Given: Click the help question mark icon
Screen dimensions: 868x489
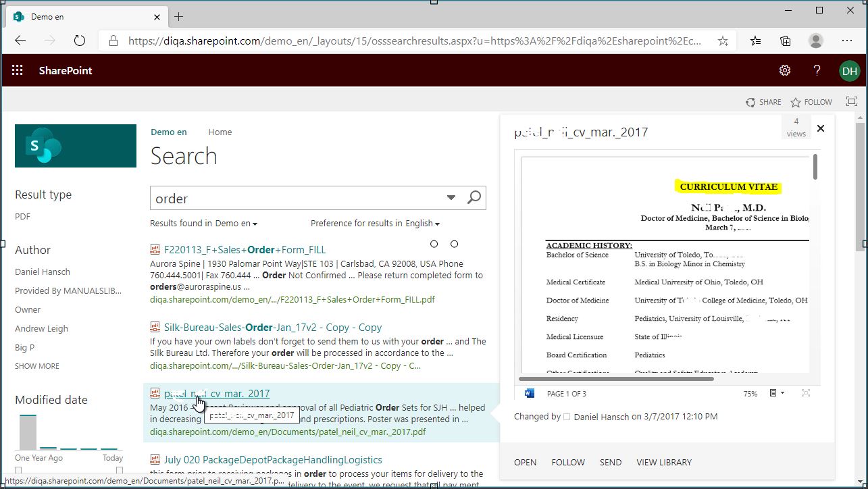Looking at the screenshot, I should click(x=817, y=70).
